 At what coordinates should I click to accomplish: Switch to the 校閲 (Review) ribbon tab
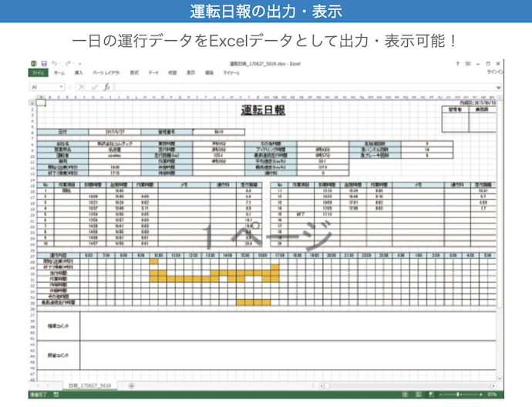[173, 72]
